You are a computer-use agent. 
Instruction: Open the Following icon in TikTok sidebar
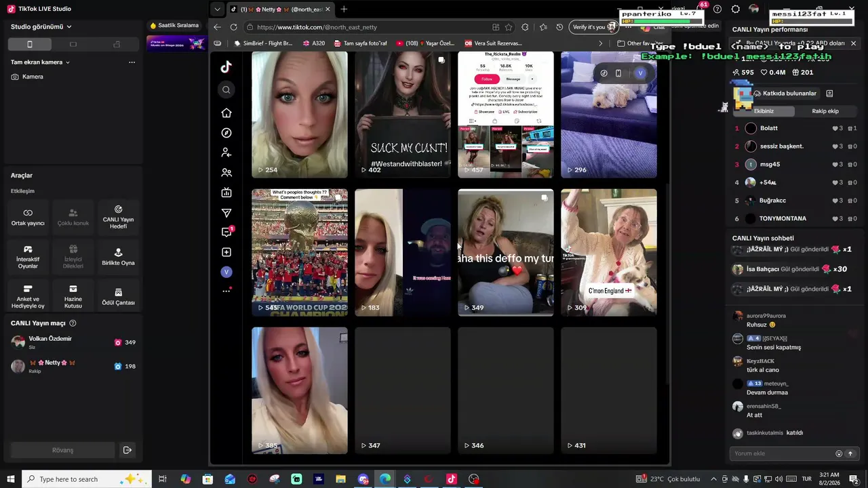coord(226,152)
